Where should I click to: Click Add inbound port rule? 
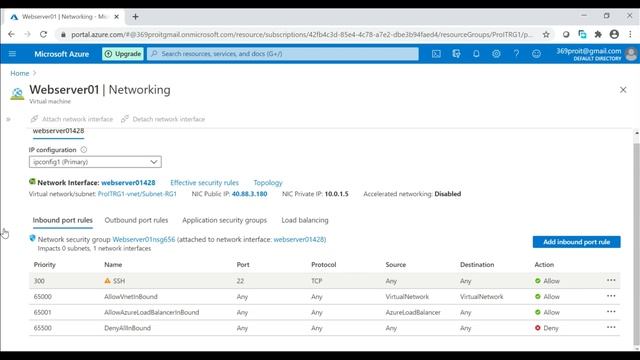point(576,242)
